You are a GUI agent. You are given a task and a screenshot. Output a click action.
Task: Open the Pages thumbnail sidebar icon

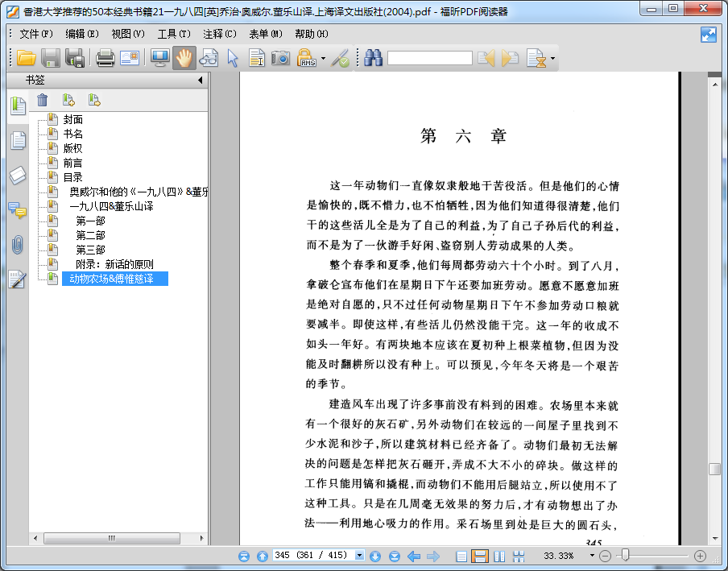pyautogui.click(x=18, y=140)
